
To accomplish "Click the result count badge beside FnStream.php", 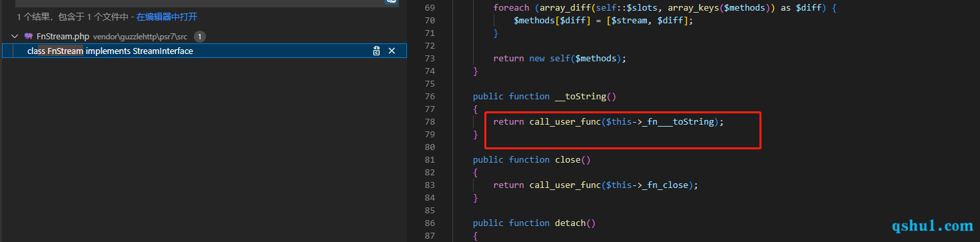I will (200, 37).
